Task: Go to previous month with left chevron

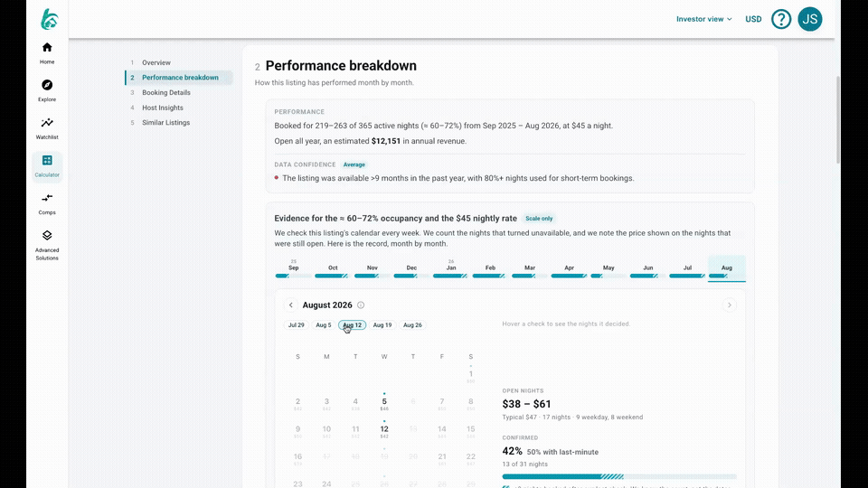Action: (x=290, y=305)
